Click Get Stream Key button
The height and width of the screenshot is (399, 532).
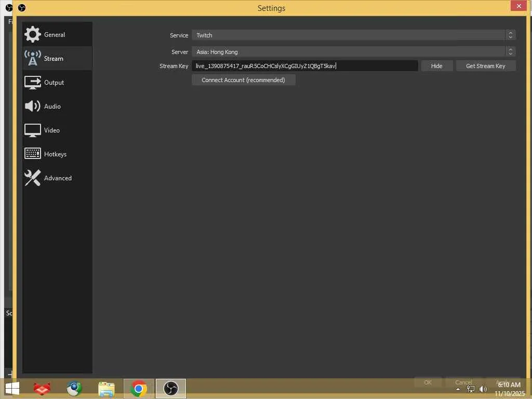486,66
